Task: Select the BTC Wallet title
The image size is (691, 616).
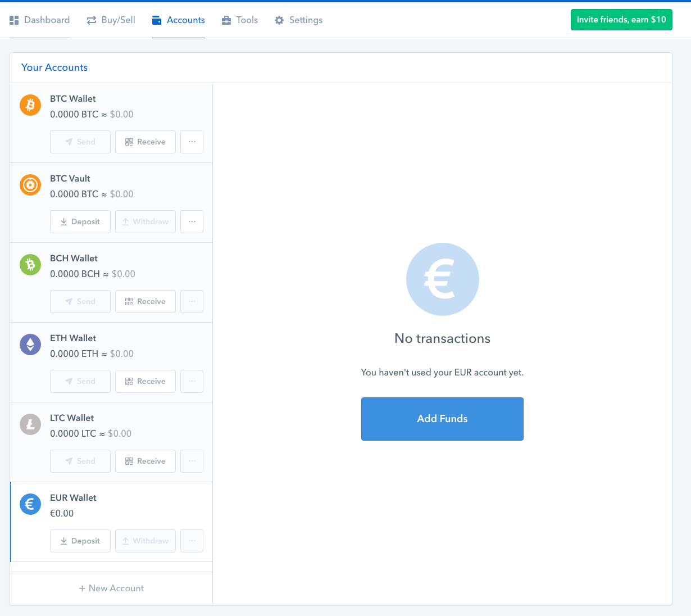Action: point(73,99)
